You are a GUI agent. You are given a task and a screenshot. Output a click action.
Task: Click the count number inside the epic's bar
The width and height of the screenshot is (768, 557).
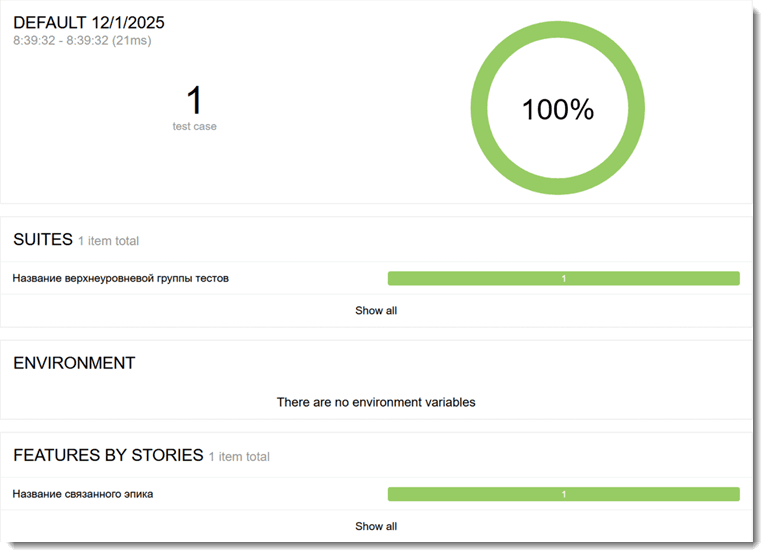point(563,495)
